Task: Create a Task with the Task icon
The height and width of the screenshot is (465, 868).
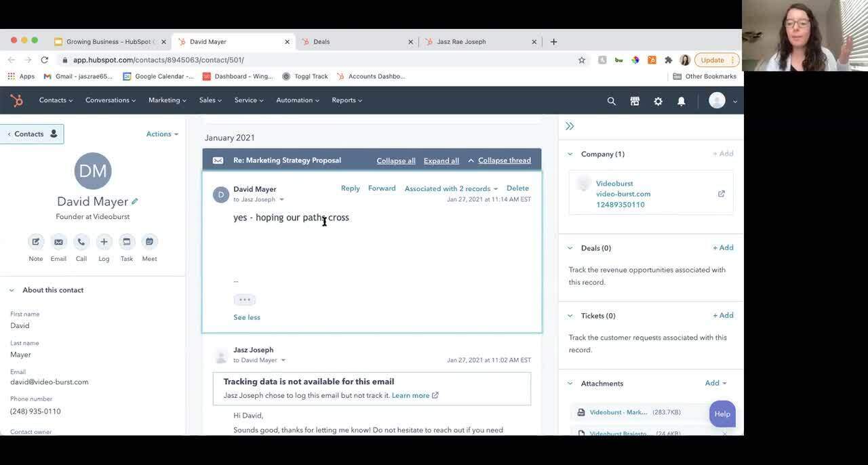Action: click(x=127, y=242)
